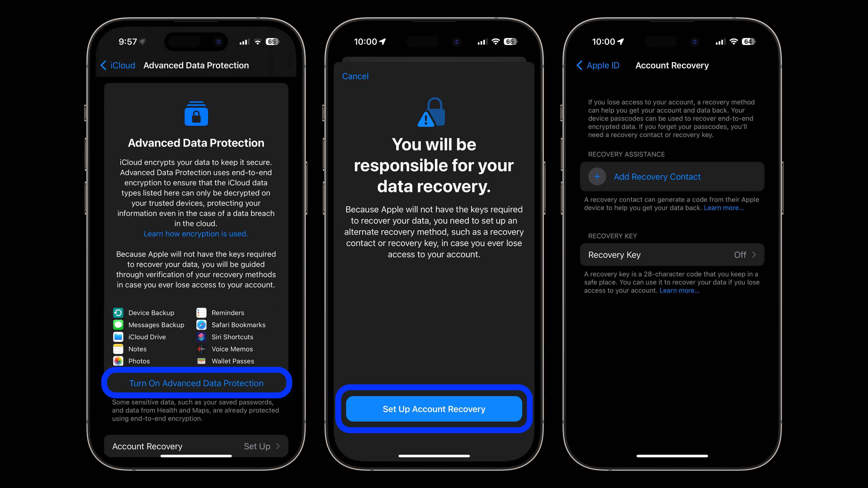
Task: Select iCloud menu navigation back item
Action: click(117, 65)
